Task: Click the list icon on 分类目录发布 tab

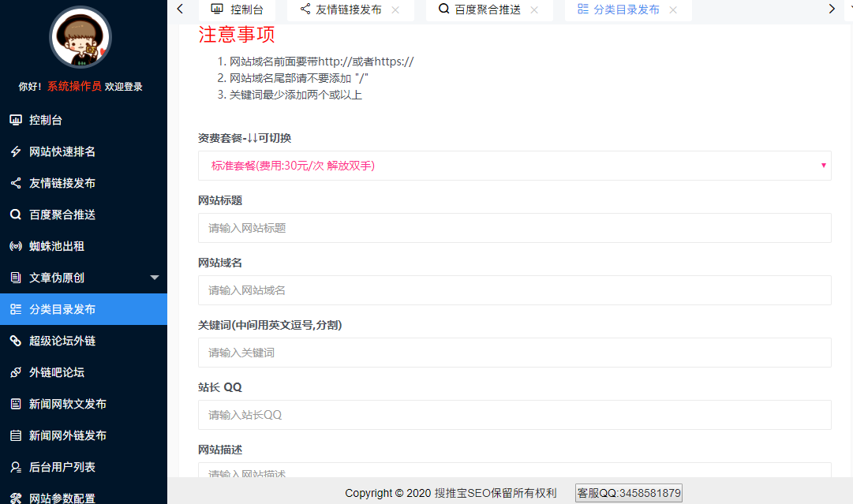Action: click(x=582, y=9)
